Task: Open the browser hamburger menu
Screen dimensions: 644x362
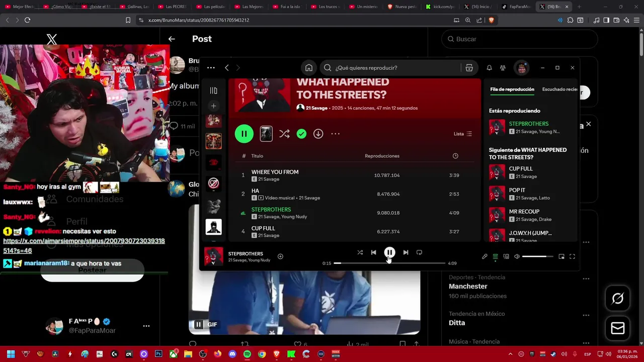Action: point(636,20)
